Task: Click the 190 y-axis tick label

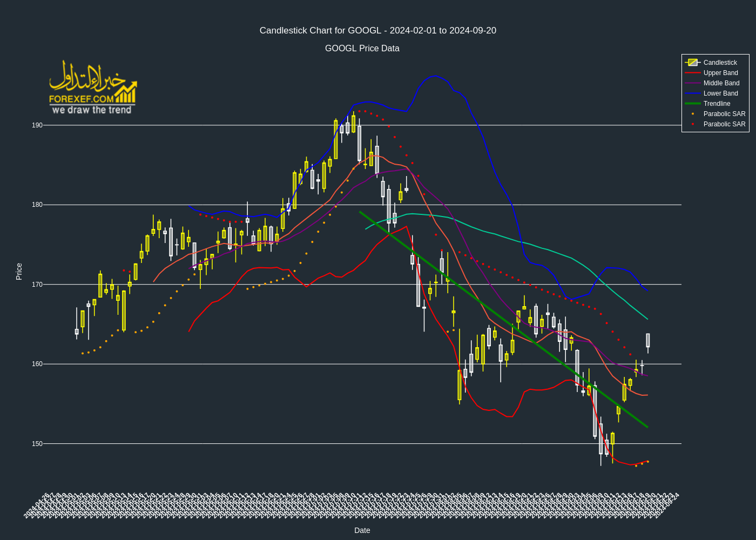Action: pyautogui.click(x=37, y=125)
